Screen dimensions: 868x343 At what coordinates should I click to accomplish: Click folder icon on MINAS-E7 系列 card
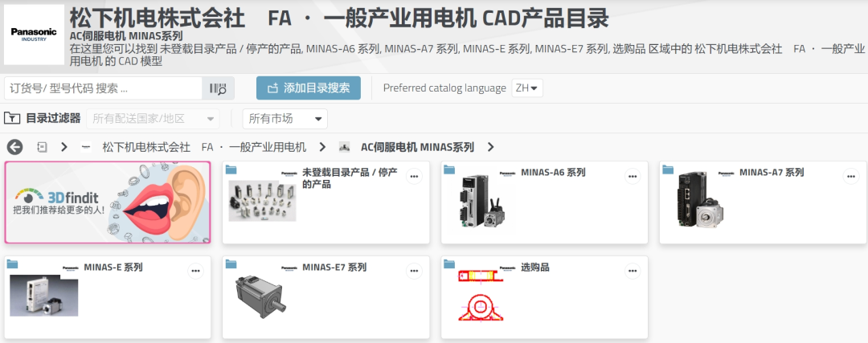point(231,264)
